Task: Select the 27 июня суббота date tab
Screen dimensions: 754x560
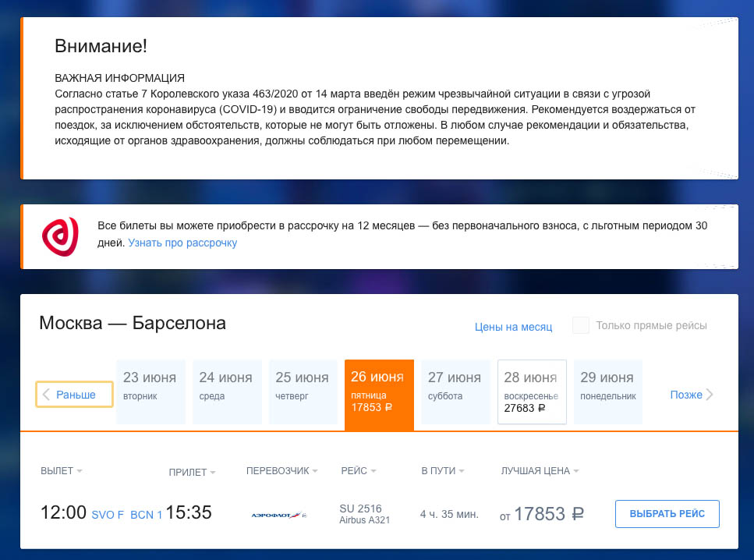Action: point(455,392)
